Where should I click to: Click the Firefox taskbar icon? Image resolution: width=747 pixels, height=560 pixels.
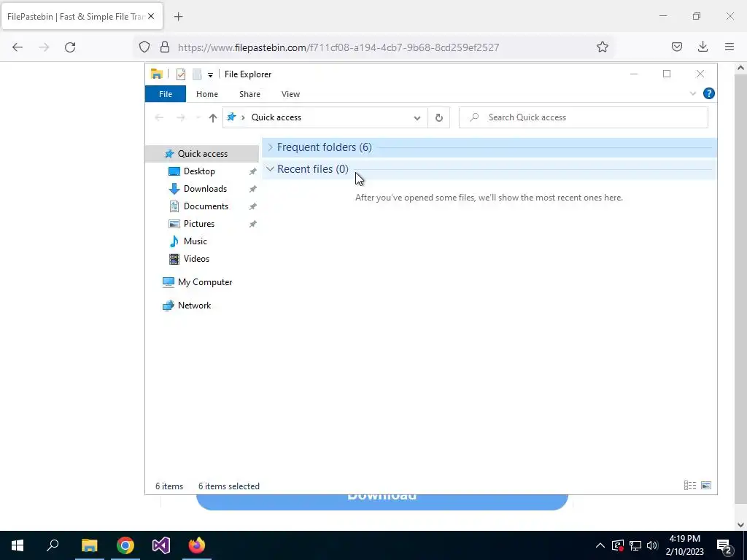pyautogui.click(x=197, y=545)
